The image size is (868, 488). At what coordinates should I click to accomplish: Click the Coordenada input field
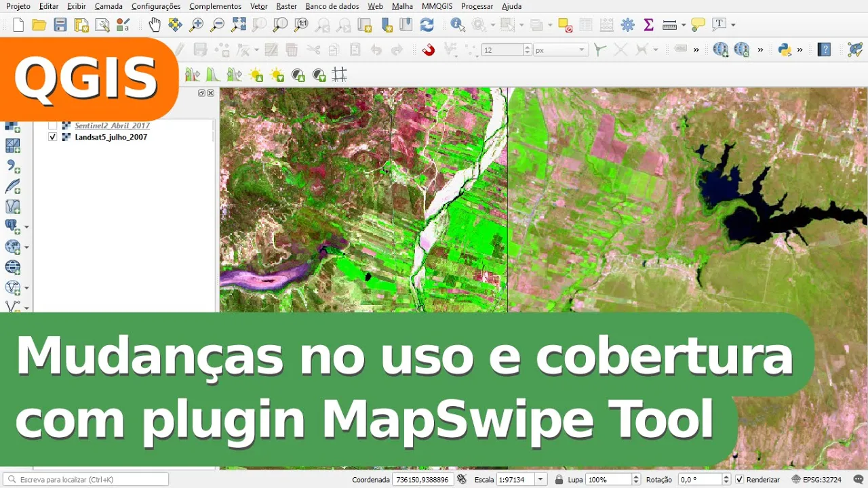coord(422,479)
